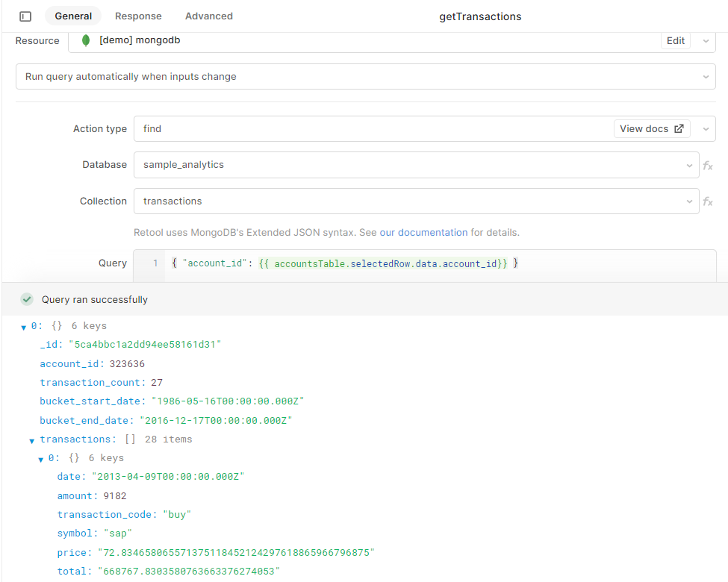Viewport: 728px width, 582px height.
Task: Collapse the first transaction item node
Action: tap(41, 459)
